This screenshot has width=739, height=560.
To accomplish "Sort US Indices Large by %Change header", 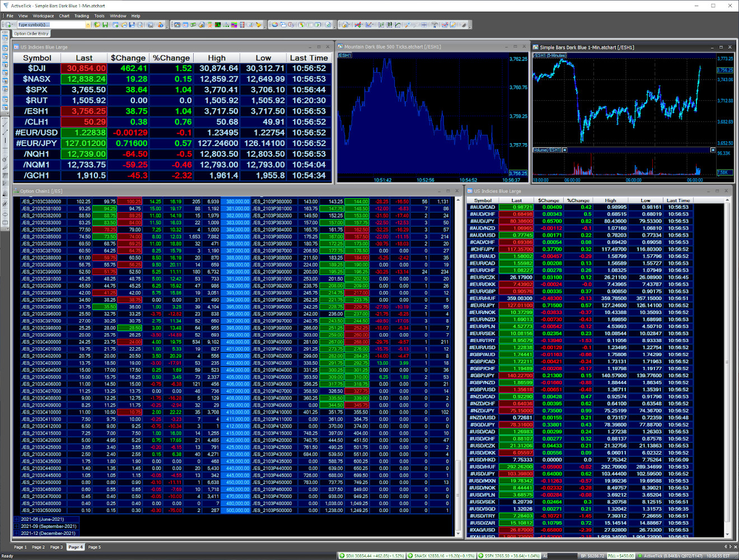I will click(x=171, y=58).
